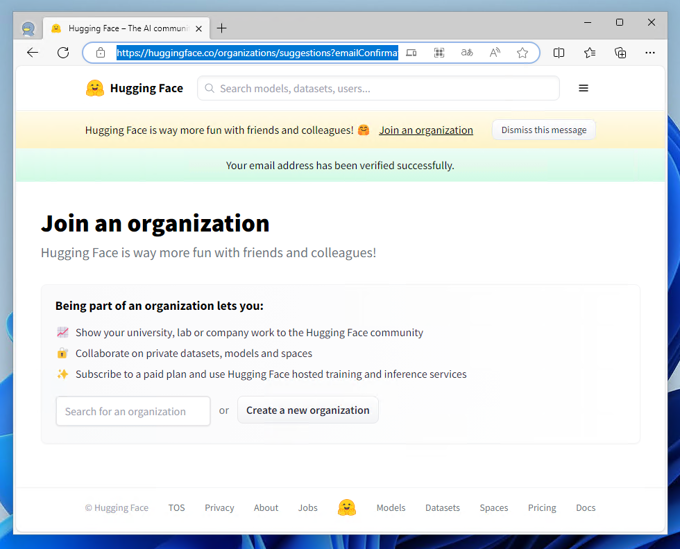Click Search for an organization field
Screen dimensions: 680x549
133,411
